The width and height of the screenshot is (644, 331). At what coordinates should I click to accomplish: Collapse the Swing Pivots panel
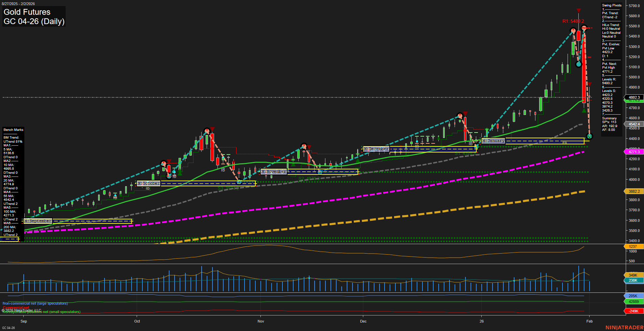[612, 5]
